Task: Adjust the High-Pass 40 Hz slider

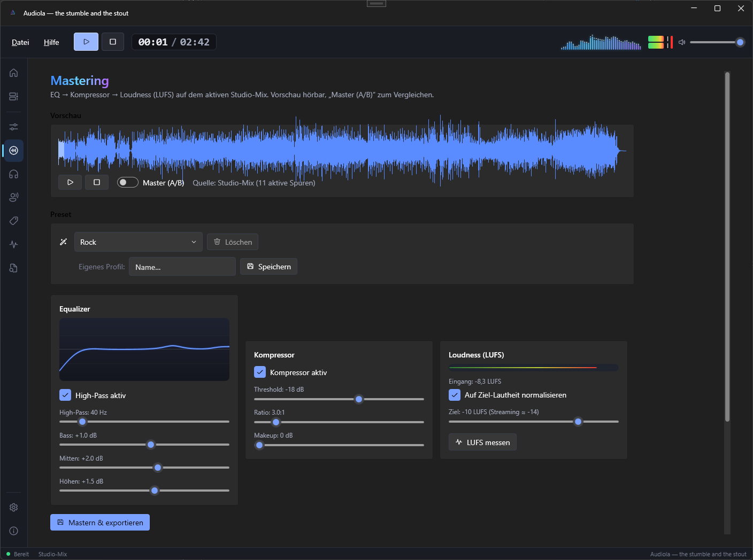Action: tap(144, 422)
